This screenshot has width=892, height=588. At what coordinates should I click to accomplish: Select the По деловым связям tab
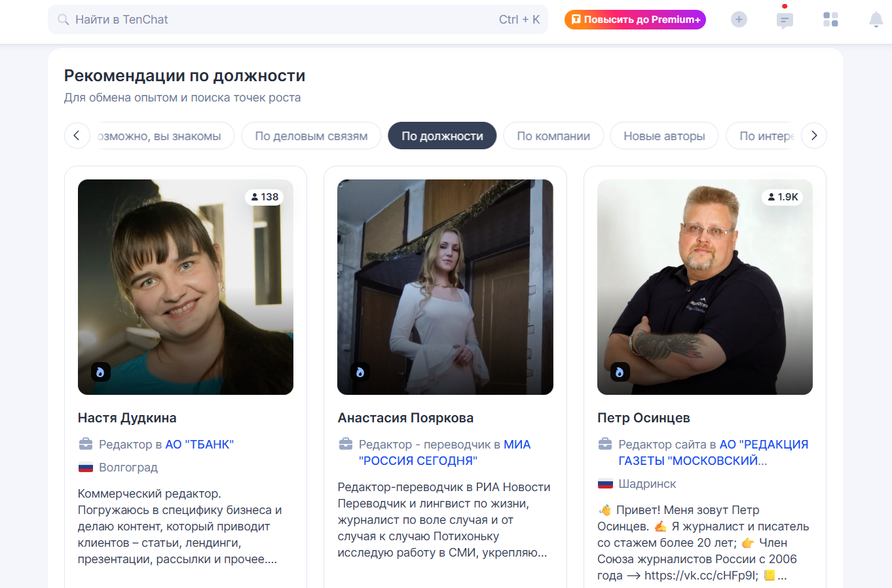click(311, 136)
